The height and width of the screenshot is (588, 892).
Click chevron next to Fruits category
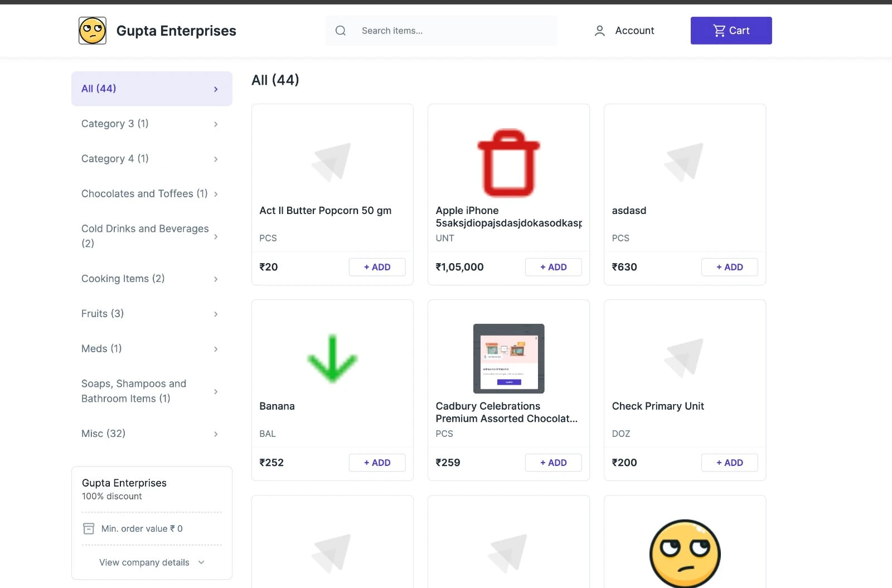[x=216, y=314]
